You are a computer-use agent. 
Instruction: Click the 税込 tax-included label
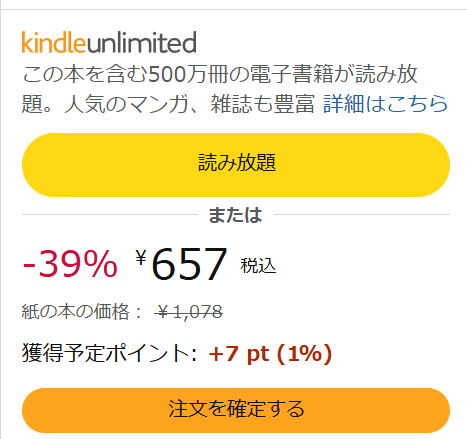pos(258,266)
